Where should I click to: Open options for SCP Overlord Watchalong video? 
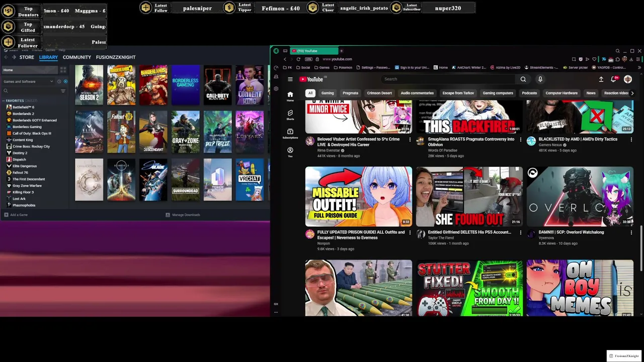[631, 232]
